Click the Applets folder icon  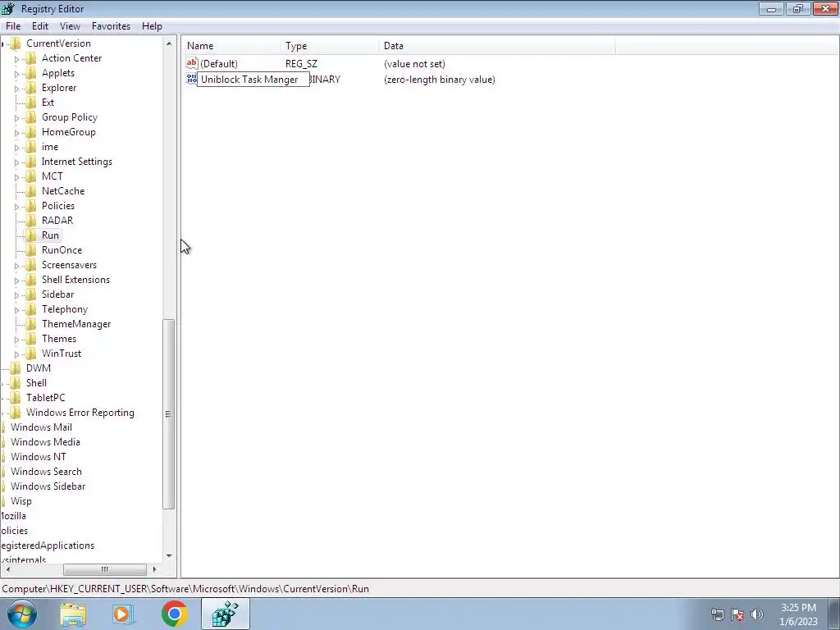(31, 73)
